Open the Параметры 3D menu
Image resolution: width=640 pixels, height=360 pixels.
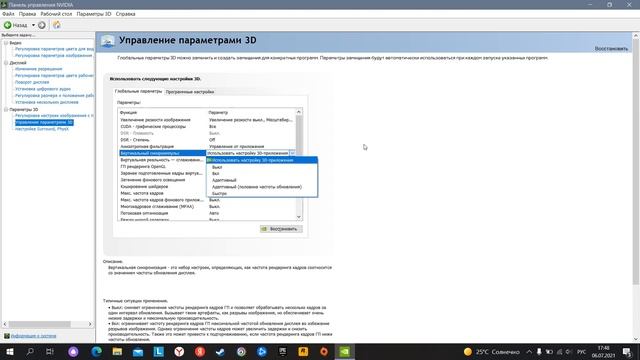coord(94,14)
